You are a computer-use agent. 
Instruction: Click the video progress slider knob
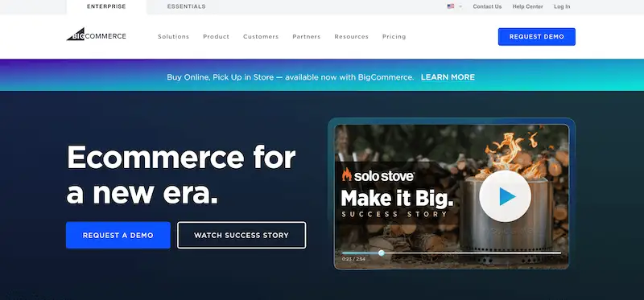[382, 253]
